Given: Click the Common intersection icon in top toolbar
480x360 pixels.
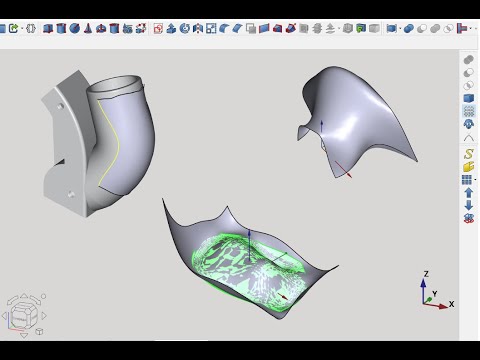Looking at the screenshot, I should 449,28.
